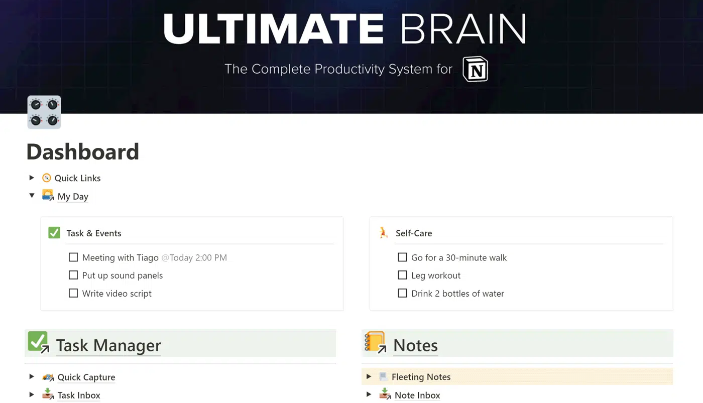Click the Task & Events heading
The width and height of the screenshot is (703, 403).
tap(94, 233)
